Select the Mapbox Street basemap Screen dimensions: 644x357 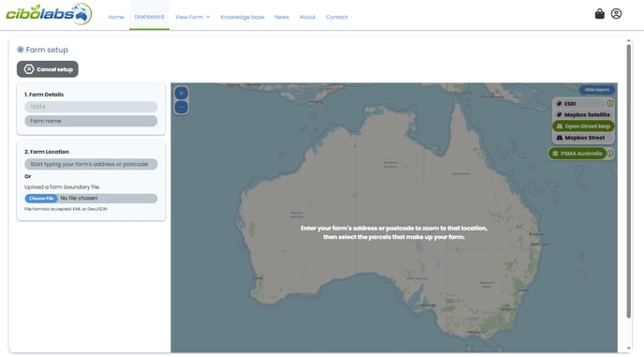pyautogui.click(x=583, y=138)
